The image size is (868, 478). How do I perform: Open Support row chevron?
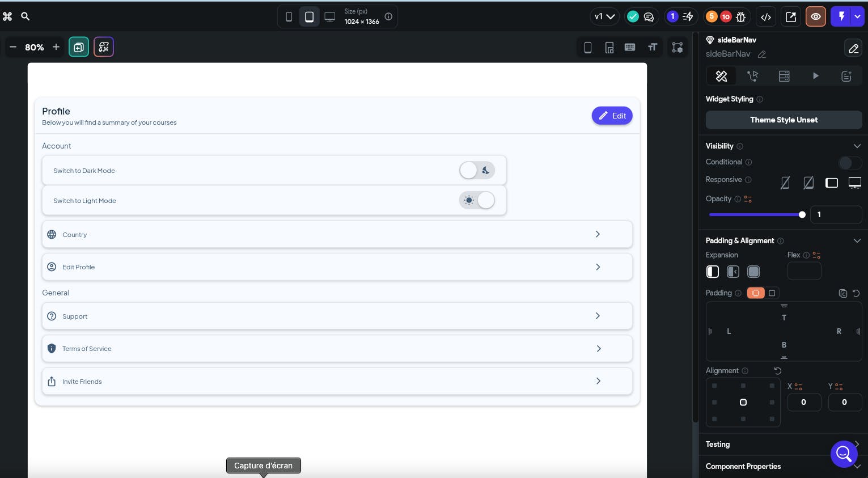(x=598, y=316)
